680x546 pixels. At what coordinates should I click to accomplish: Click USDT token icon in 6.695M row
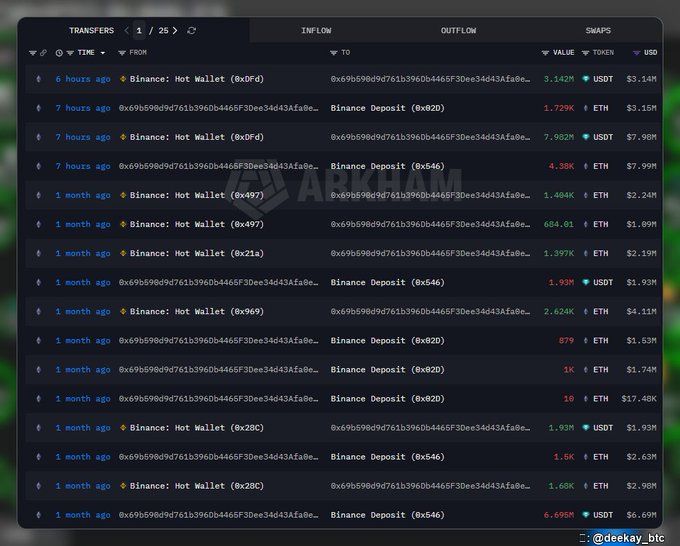pyautogui.click(x=585, y=515)
